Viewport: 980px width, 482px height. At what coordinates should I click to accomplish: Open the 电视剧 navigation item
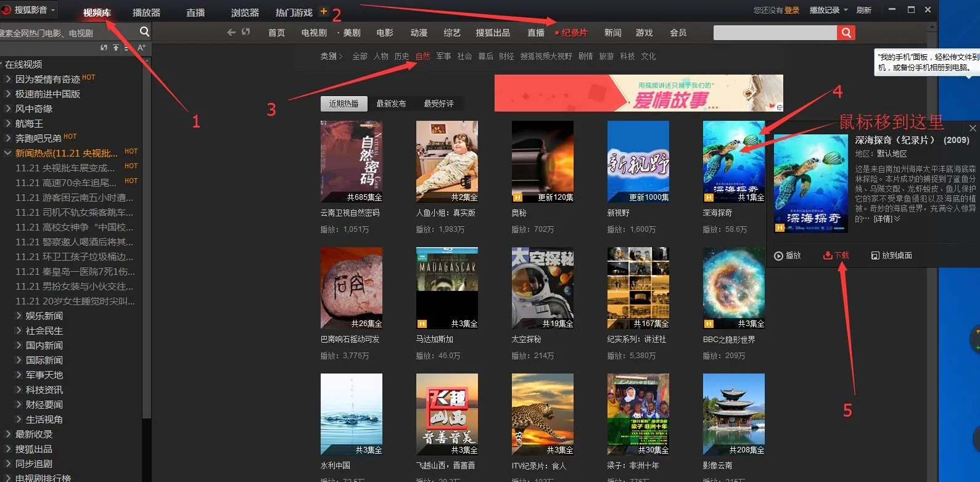click(314, 33)
